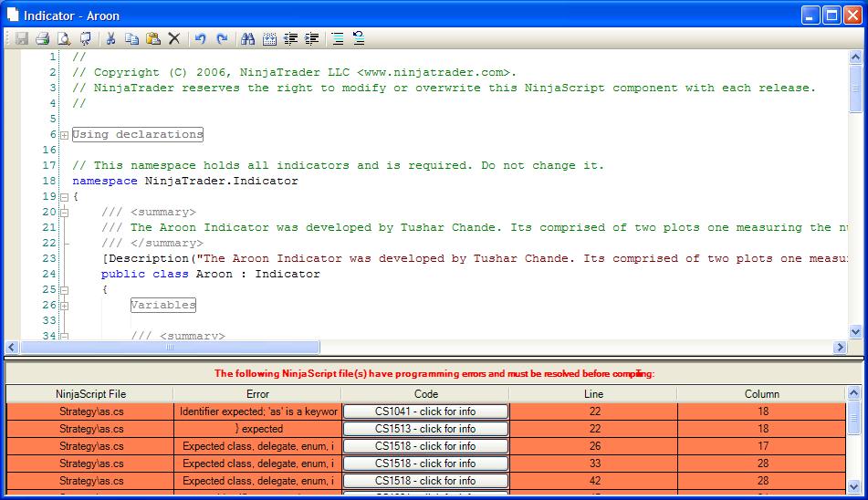Image resolution: width=868 pixels, height=500 pixels.
Task: Click column value 17 in error list
Action: pyautogui.click(x=762, y=446)
